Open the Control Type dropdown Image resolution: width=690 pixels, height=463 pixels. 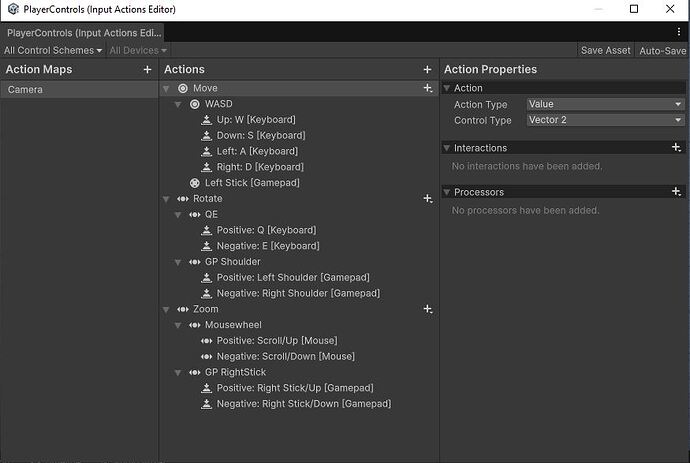tap(605, 120)
